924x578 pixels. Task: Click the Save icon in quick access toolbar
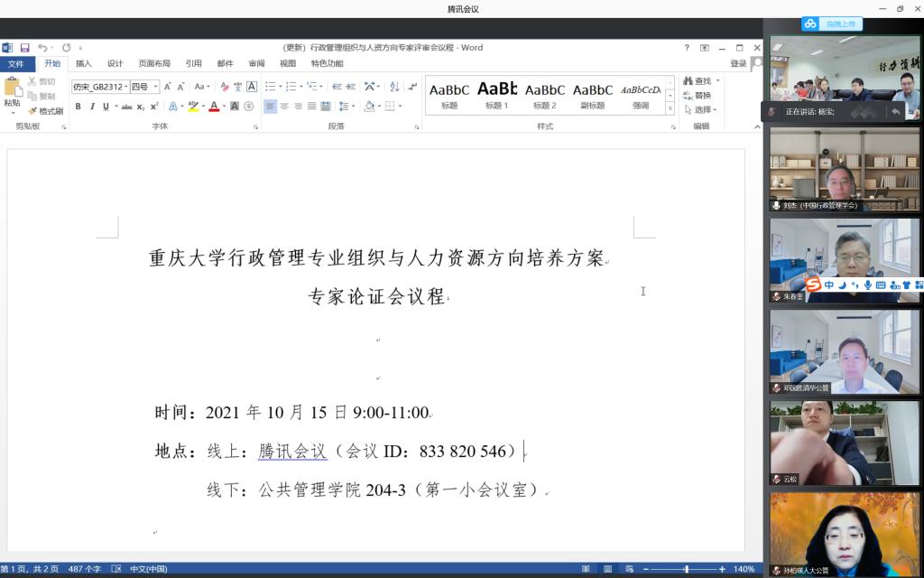(25, 48)
